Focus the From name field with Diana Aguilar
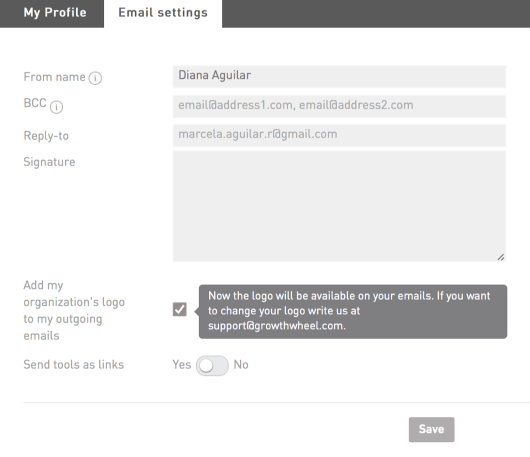Viewport: 530px width, 457px height. (339, 77)
